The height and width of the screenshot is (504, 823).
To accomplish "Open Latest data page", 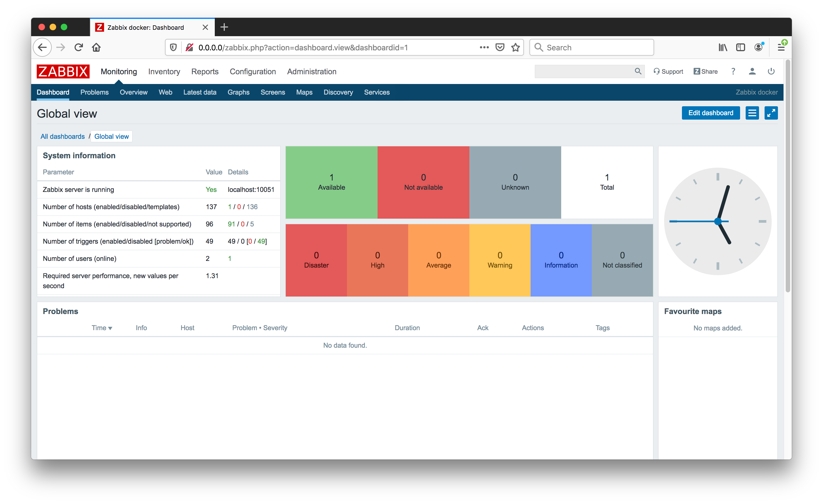I will 200,92.
